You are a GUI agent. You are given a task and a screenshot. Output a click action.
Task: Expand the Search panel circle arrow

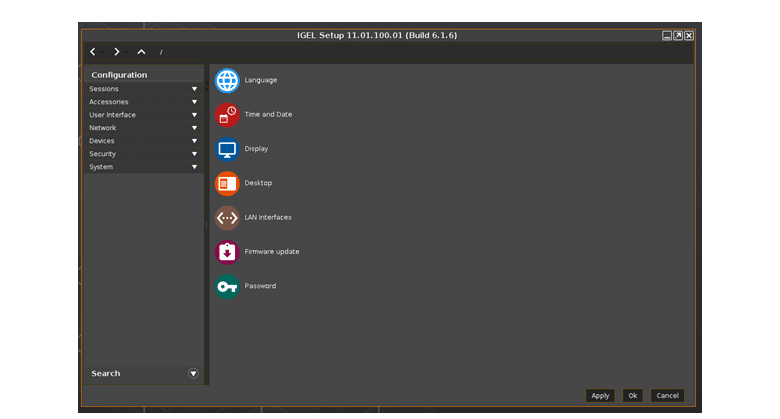pos(194,374)
